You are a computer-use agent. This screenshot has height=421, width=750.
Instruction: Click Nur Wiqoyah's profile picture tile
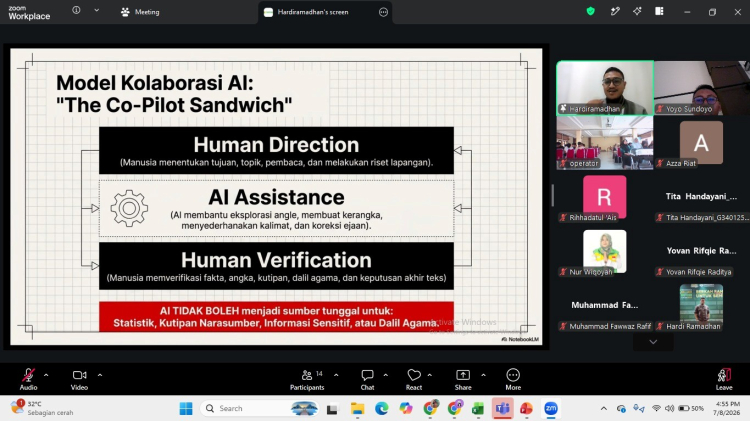point(605,252)
